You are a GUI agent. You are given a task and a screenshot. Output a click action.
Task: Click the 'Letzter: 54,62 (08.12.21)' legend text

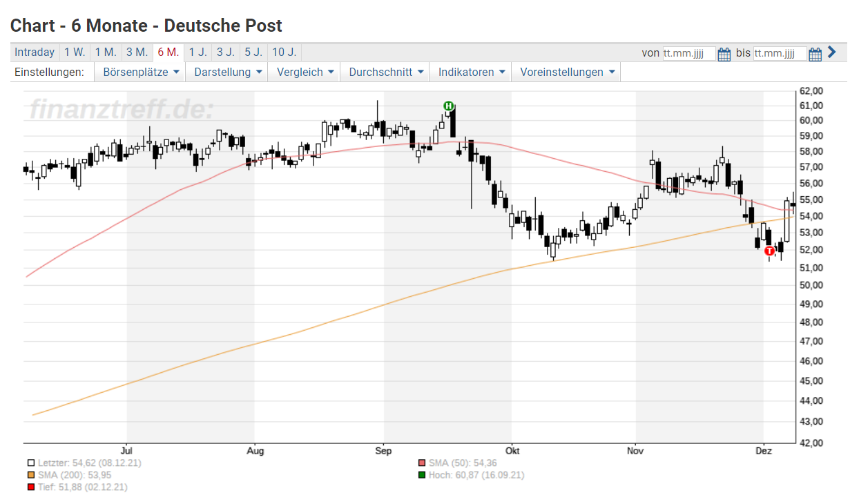(x=90, y=463)
